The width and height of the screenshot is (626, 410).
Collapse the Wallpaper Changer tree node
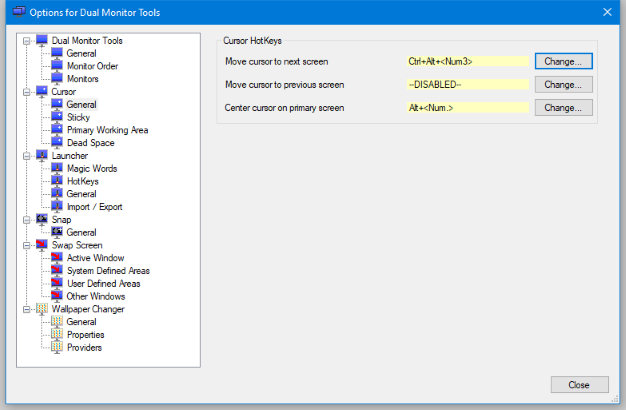[26, 309]
